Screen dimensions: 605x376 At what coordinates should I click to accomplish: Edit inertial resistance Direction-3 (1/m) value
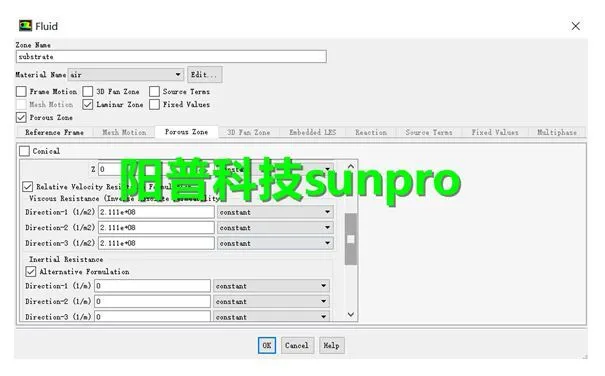(x=152, y=316)
